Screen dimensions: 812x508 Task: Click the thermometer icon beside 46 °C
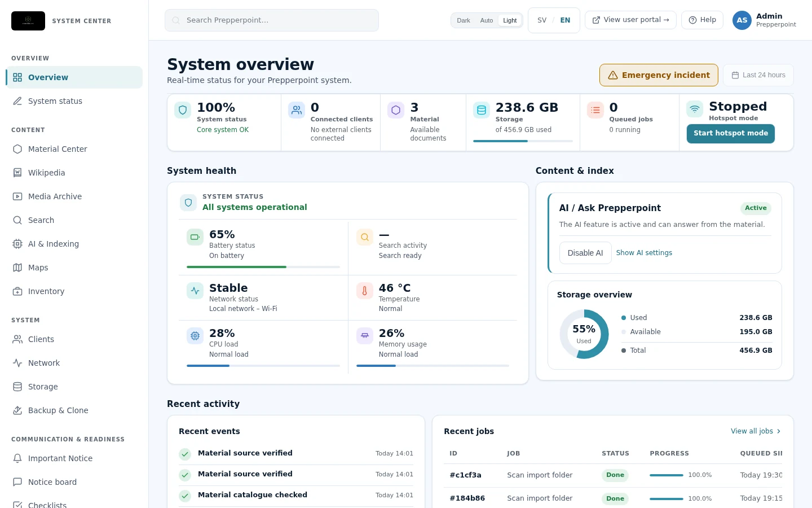tap(365, 291)
